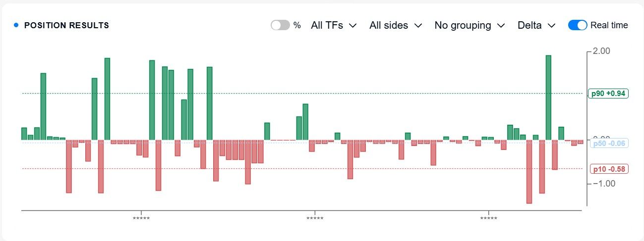
Task: Select the p10 -0.58 percentile label
Action: pos(609,169)
